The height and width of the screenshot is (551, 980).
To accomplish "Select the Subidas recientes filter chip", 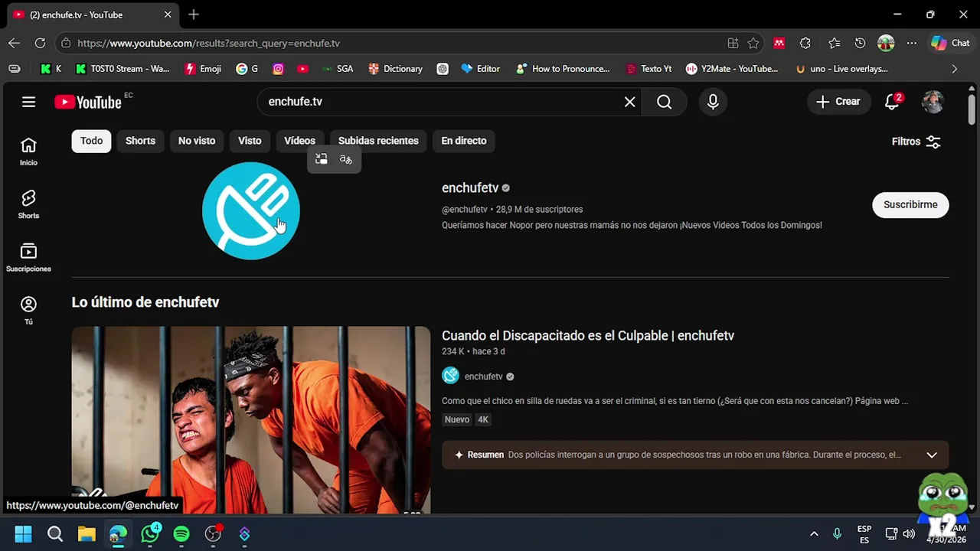I will pyautogui.click(x=378, y=141).
